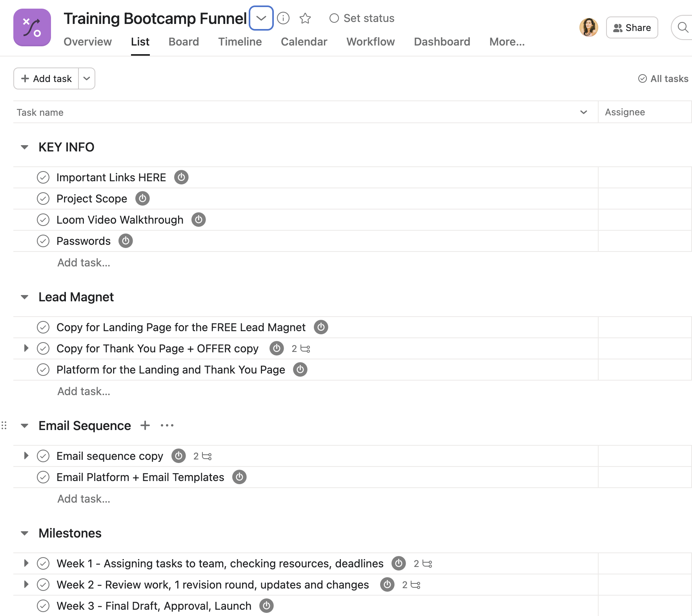Mark Week 1 task complete
The image size is (692, 616).
43,563
